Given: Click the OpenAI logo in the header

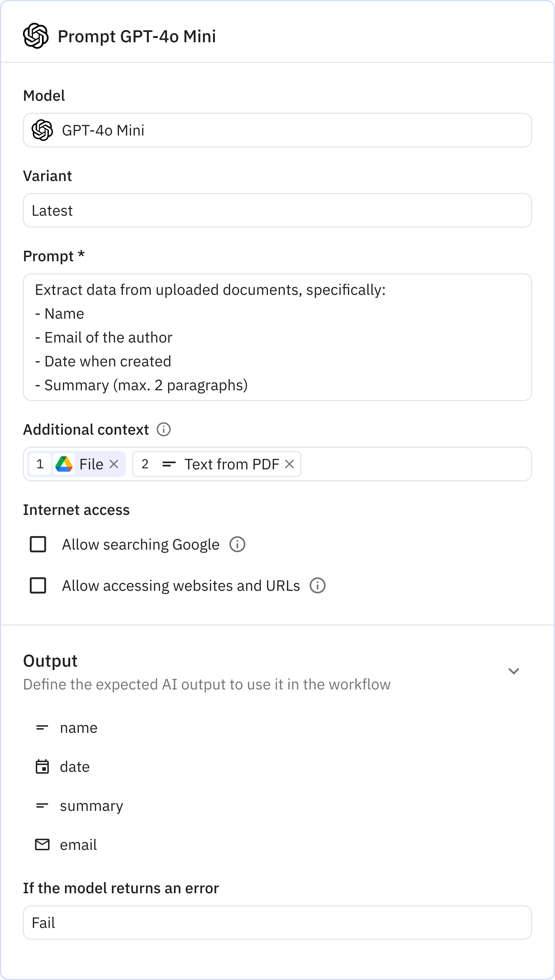Looking at the screenshot, I should pyautogui.click(x=36, y=36).
